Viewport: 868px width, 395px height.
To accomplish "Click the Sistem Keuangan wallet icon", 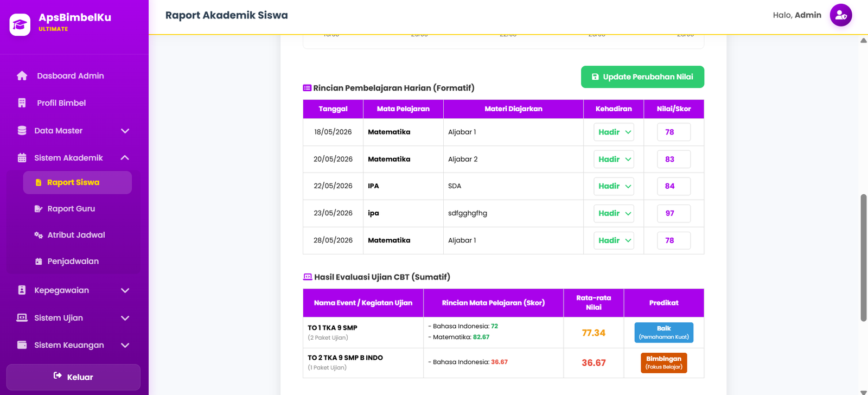I will pos(22,345).
